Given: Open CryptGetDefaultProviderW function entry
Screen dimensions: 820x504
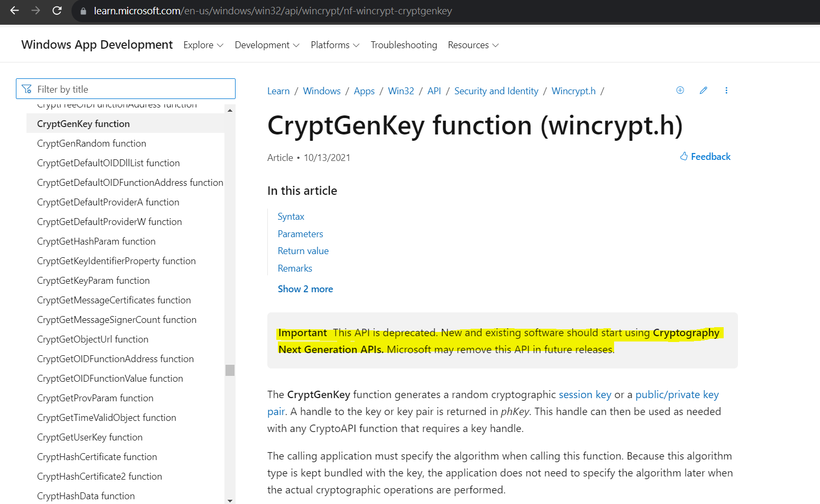Looking at the screenshot, I should tap(110, 222).
